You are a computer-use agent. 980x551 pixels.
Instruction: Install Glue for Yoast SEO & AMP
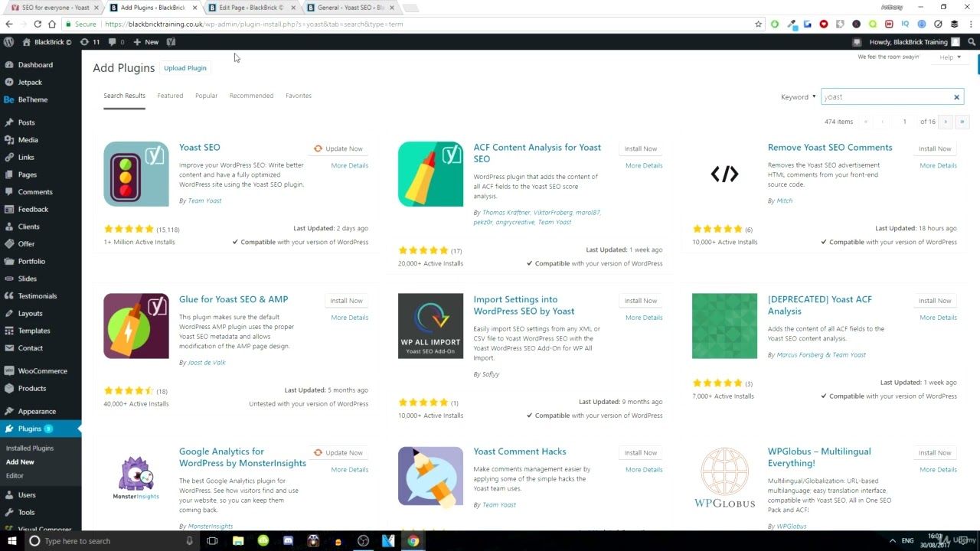[x=346, y=301]
